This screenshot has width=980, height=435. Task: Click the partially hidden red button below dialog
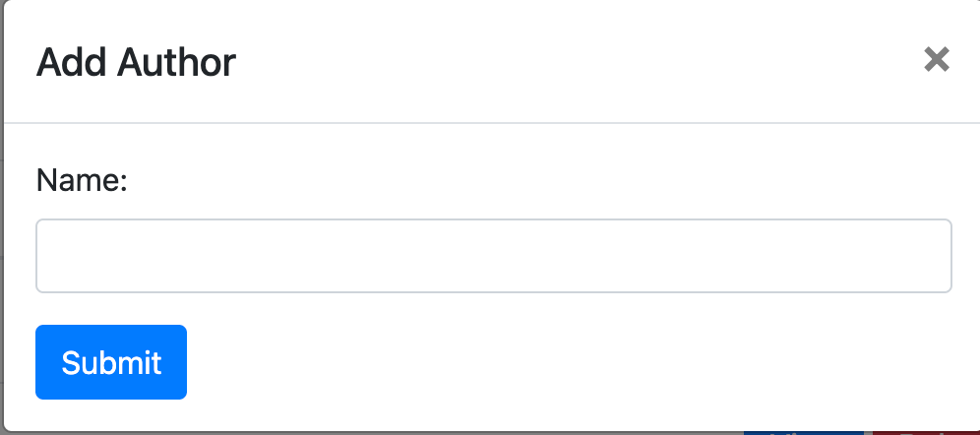[x=923, y=431]
